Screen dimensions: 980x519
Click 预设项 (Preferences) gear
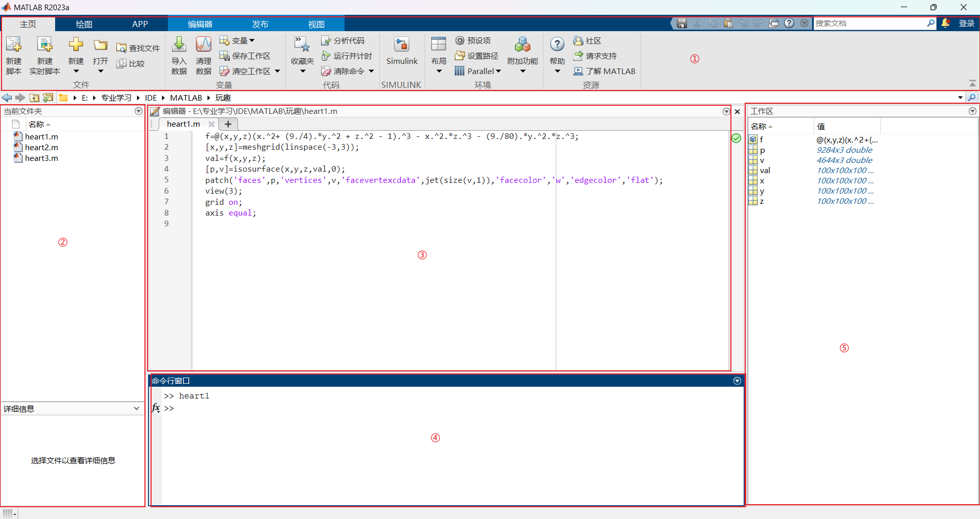click(473, 40)
